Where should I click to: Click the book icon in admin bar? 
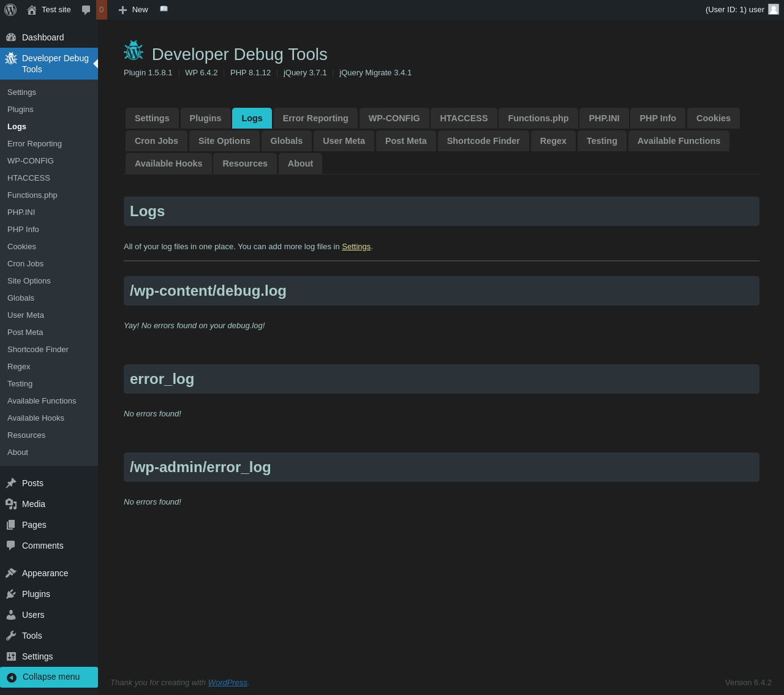pyautogui.click(x=164, y=9)
